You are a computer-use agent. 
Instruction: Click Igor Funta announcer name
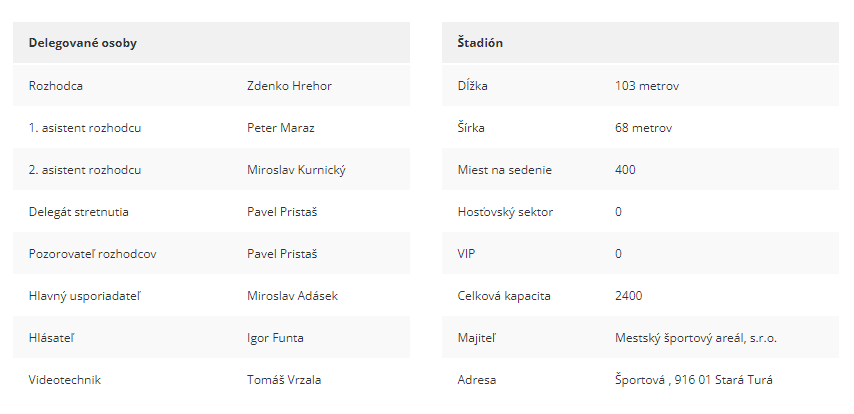(275, 338)
